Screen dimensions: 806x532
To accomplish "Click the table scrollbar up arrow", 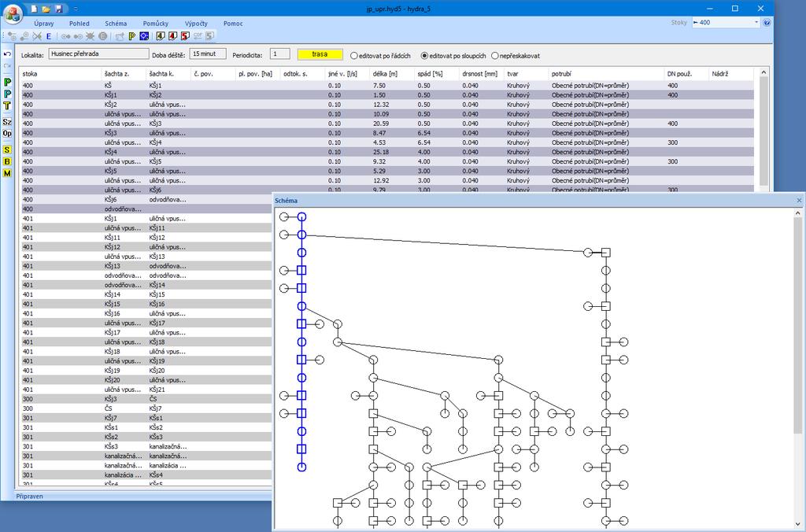I will (763, 72).
